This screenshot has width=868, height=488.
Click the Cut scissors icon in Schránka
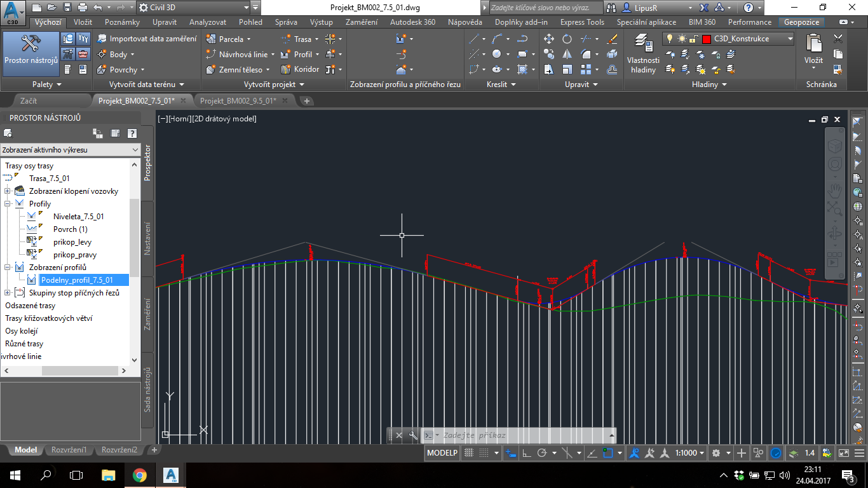click(838, 39)
